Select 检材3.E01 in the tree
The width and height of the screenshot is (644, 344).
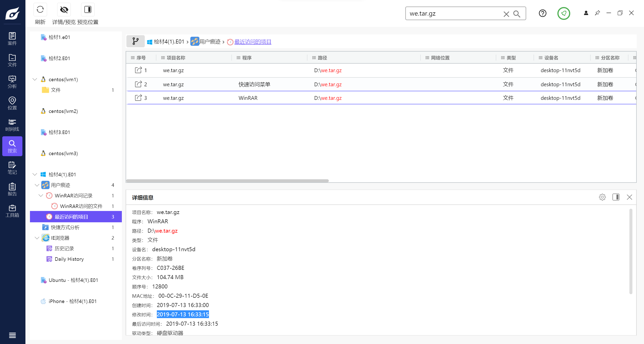pyautogui.click(x=59, y=132)
